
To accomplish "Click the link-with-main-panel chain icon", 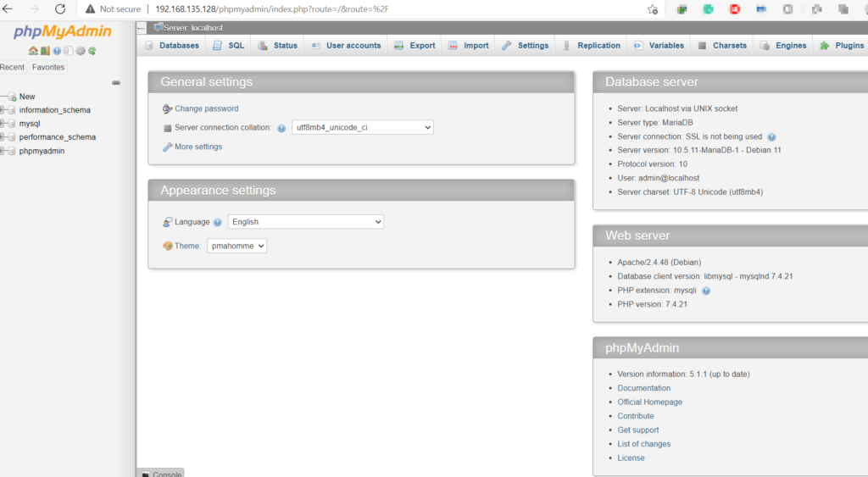I will (x=115, y=82).
